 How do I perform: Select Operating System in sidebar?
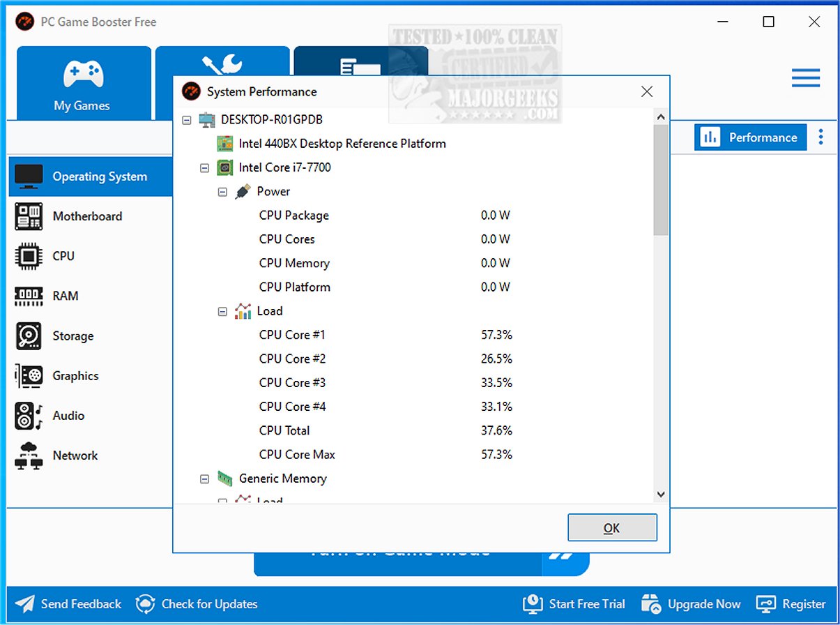[x=91, y=176]
